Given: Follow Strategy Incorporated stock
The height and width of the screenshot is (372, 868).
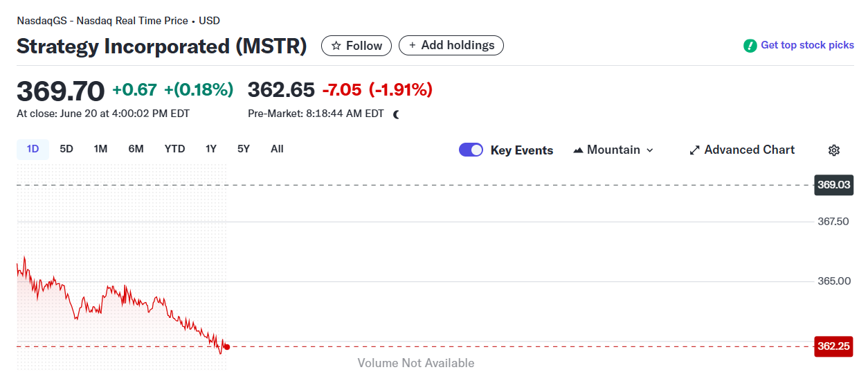Looking at the screenshot, I should click(356, 46).
